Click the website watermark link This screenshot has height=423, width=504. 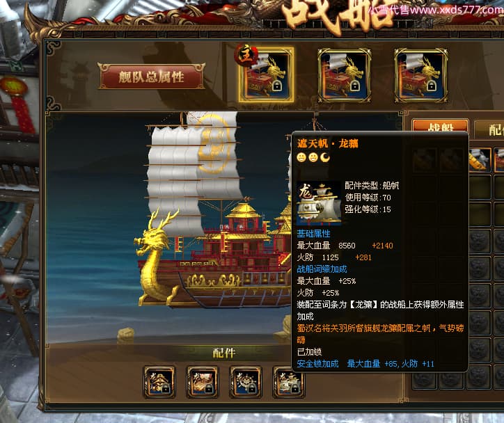pos(436,10)
